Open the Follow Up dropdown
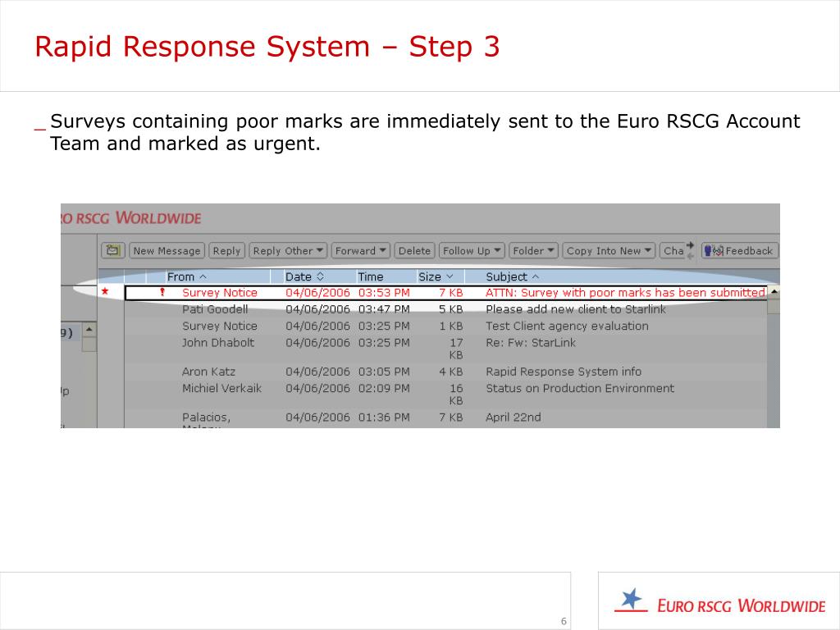This screenshot has height=630, width=840. pyautogui.click(x=472, y=251)
